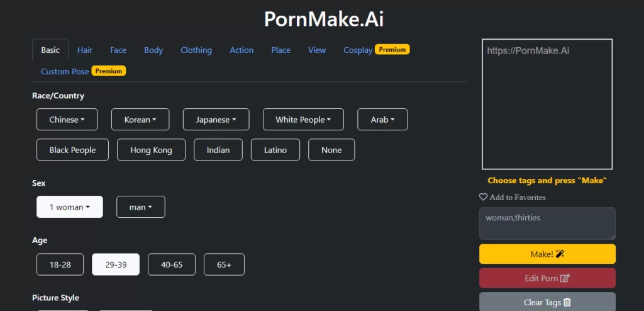Select the 18-28 age option
This screenshot has width=644, height=311.
click(x=60, y=264)
